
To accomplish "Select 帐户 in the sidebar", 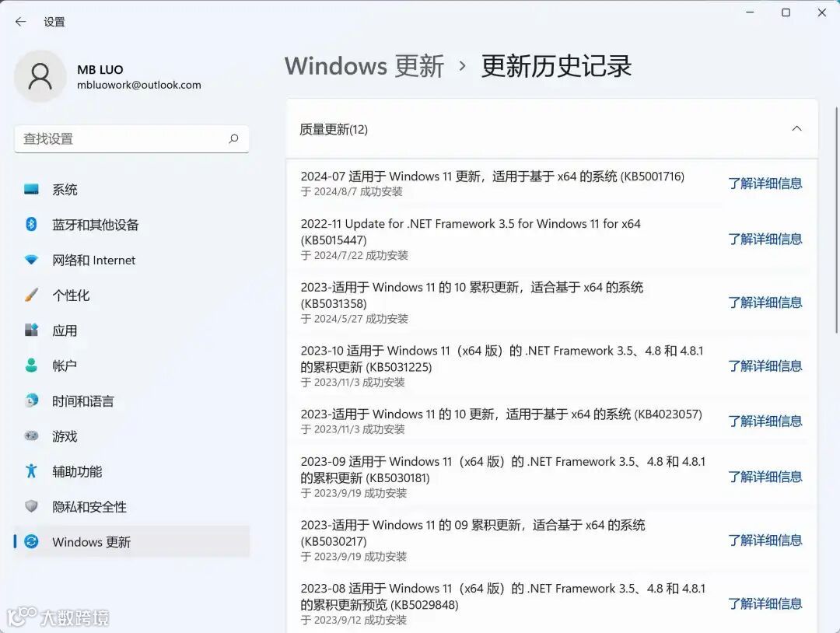I will 131,365.
